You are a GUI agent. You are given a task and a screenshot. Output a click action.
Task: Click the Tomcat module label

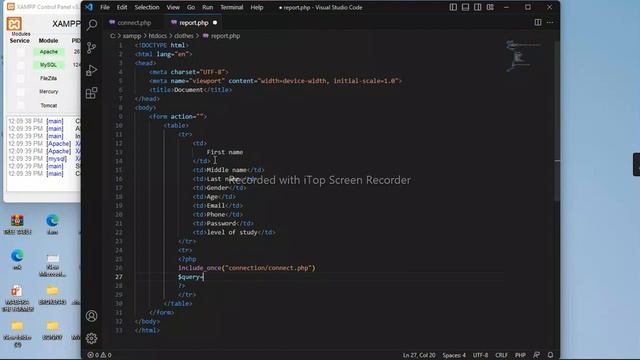click(x=49, y=105)
